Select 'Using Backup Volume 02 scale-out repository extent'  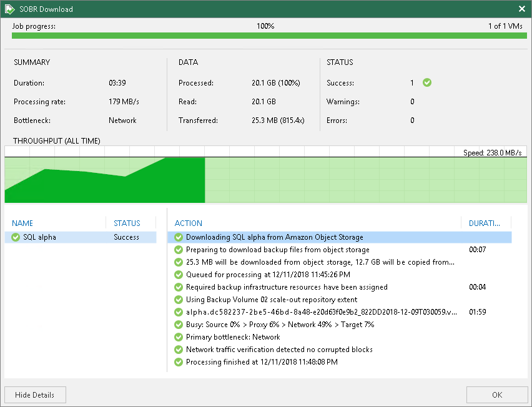[340, 300]
